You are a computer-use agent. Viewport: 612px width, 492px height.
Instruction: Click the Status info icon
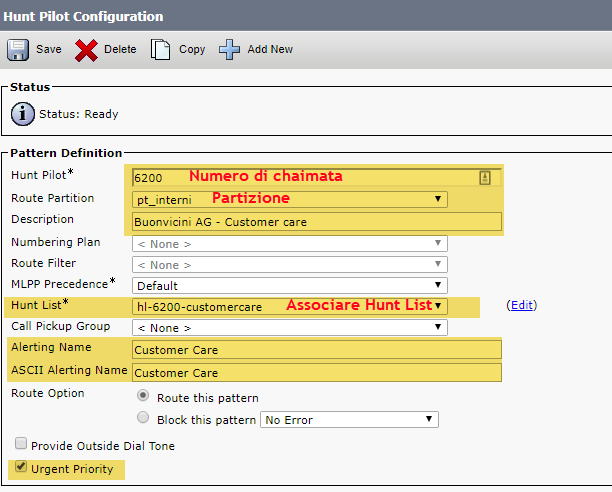coord(23,114)
